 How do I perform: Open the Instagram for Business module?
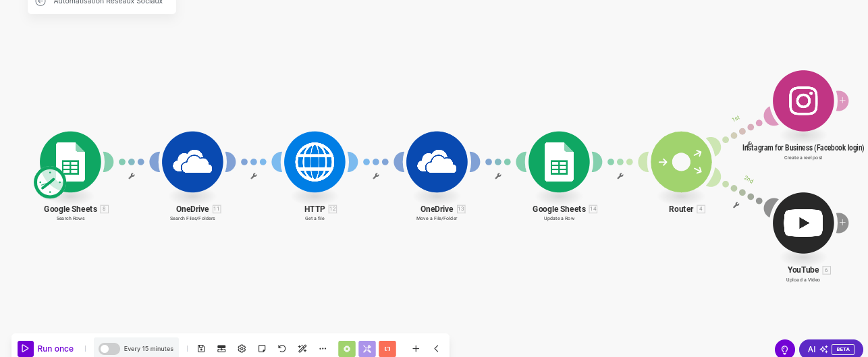[803, 101]
